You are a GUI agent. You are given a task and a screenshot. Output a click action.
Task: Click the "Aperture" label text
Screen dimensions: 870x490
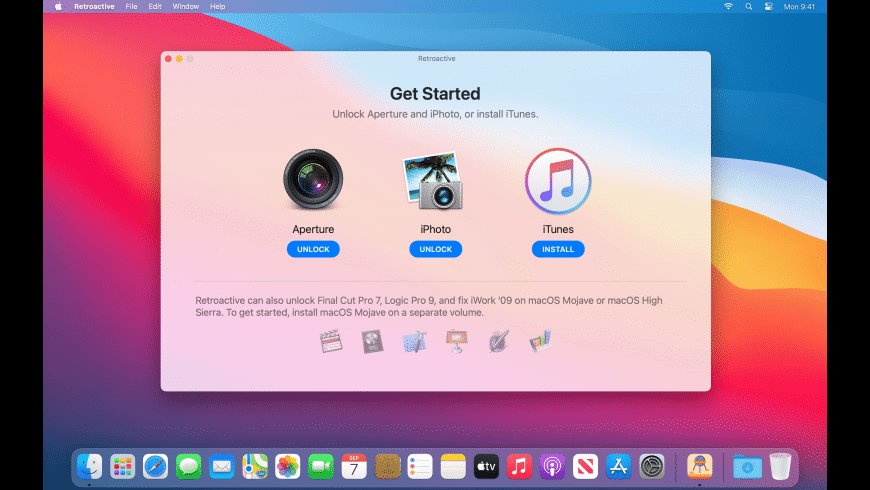[x=313, y=229]
